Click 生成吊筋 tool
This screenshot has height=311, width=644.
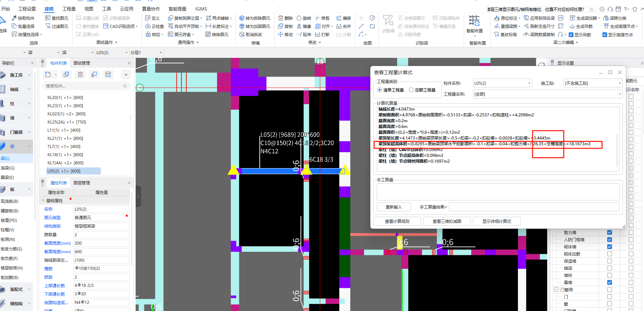point(581,26)
